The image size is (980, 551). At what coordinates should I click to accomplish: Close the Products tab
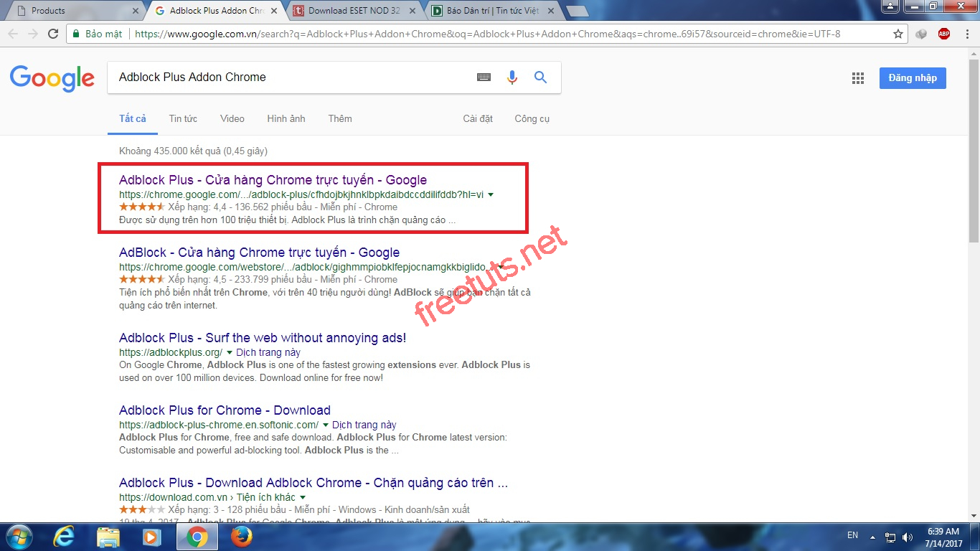click(x=136, y=11)
